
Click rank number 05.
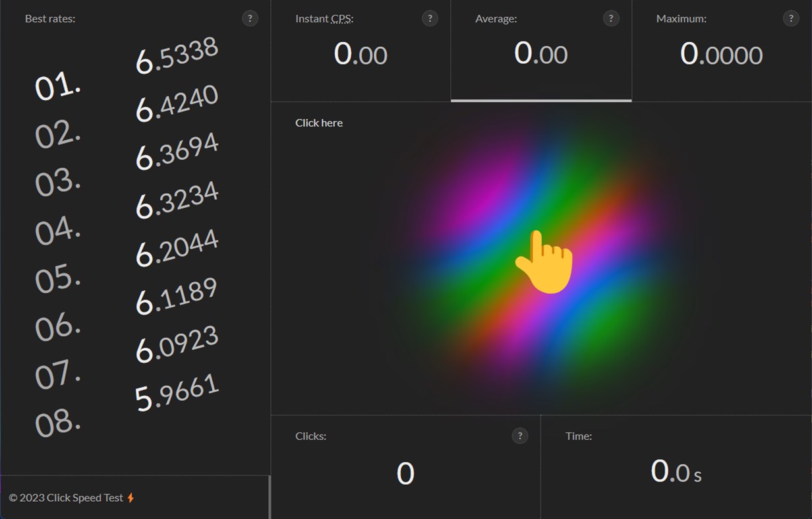point(58,280)
